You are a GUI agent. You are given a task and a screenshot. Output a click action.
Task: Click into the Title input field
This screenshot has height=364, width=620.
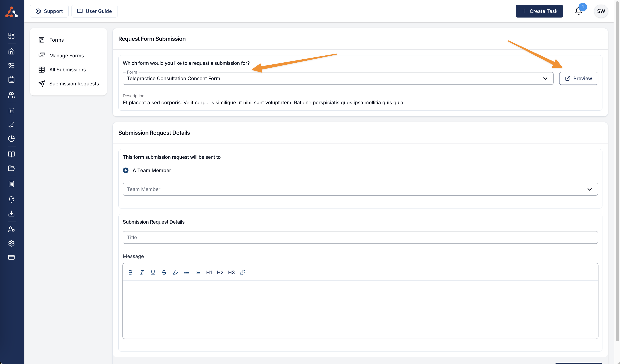(360, 237)
